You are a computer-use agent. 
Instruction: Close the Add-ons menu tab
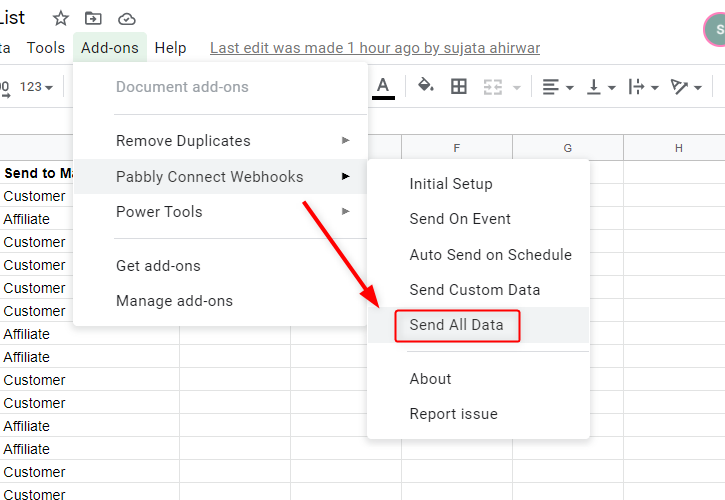[110, 48]
